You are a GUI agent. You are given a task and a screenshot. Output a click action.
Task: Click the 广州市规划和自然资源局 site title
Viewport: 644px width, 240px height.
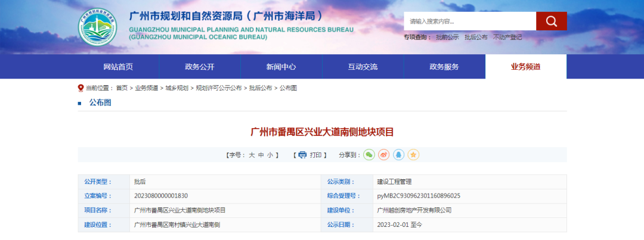click(227, 17)
